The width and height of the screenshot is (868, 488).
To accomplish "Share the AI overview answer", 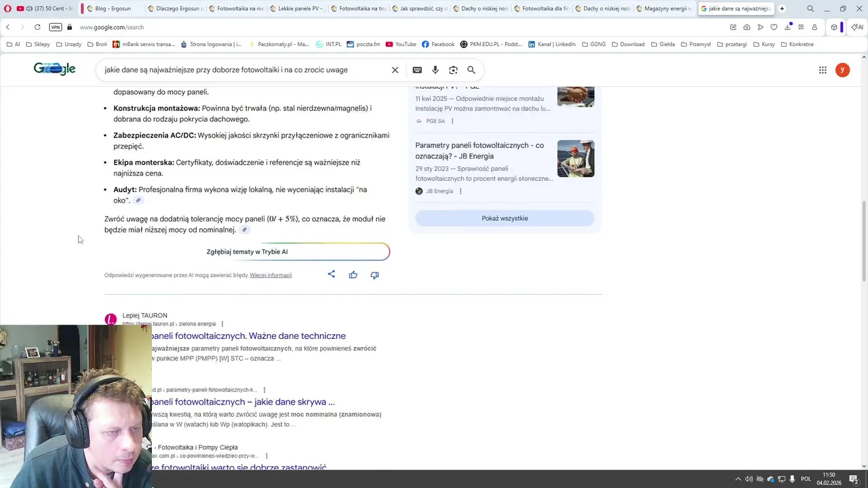I will (x=332, y=274).
